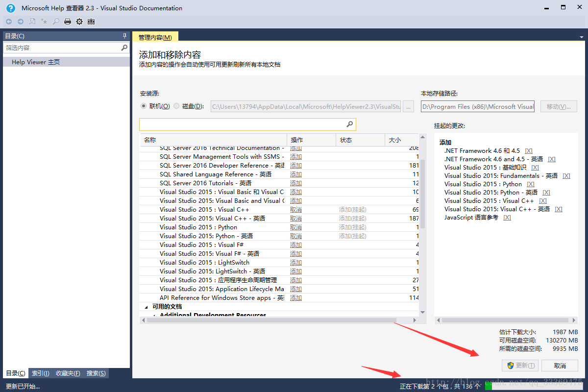
Task: Click the search magnifier in content search box
Action: (x=350, y=124)
